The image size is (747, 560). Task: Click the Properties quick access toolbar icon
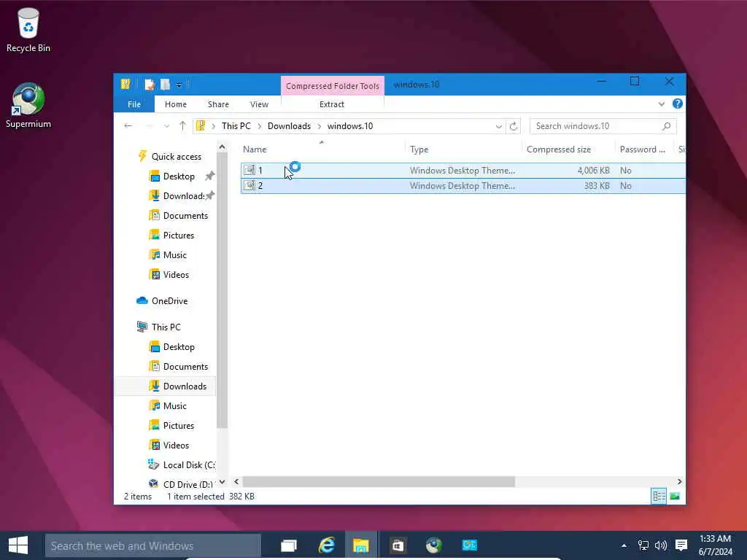[150, 85]
